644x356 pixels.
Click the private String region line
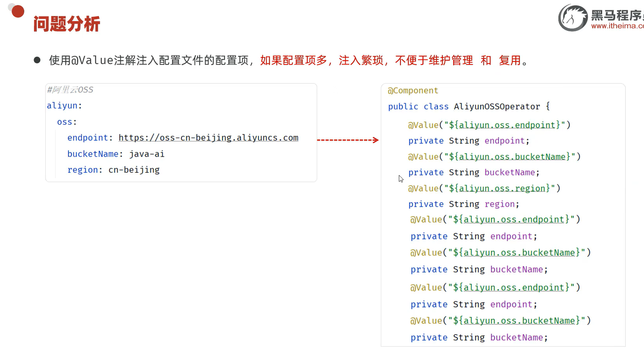pos(464,204)
